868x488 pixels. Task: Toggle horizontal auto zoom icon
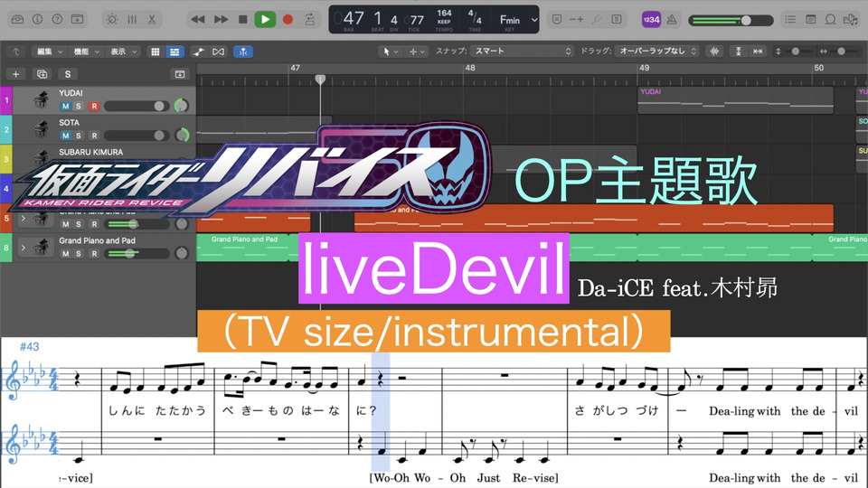tap(758, 52)
